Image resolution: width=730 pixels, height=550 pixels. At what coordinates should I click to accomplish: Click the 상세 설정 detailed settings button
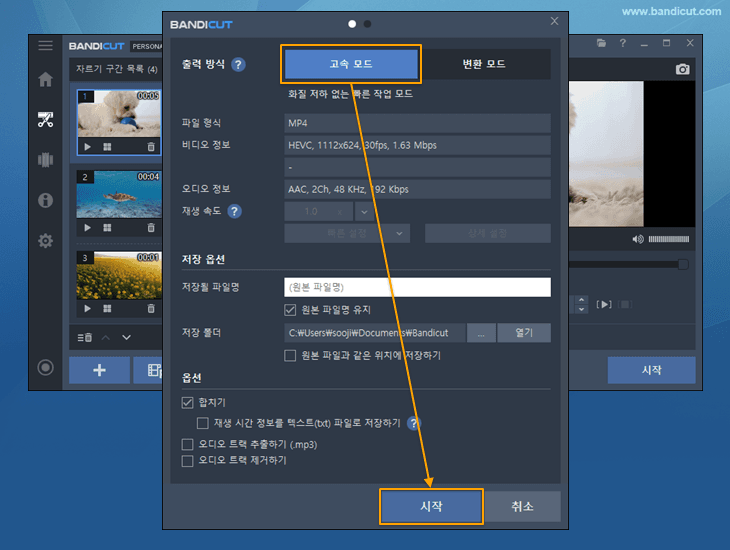coord(487,233)
